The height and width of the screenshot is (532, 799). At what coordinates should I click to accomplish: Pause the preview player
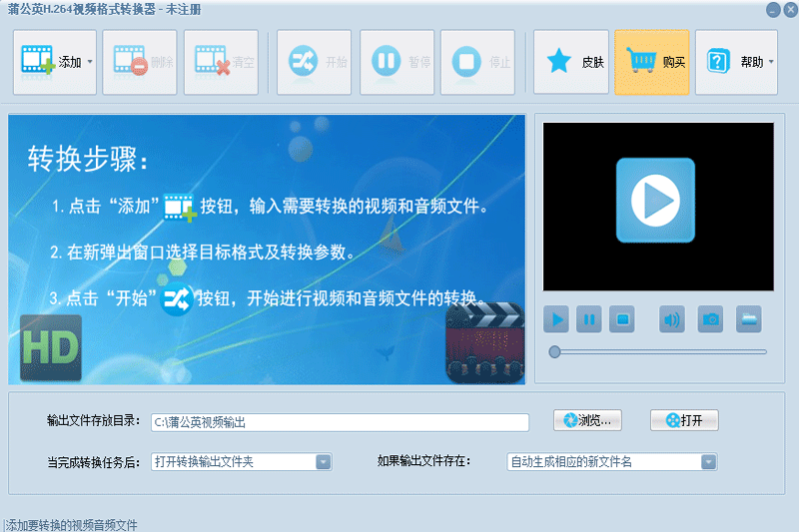point(589,319)
